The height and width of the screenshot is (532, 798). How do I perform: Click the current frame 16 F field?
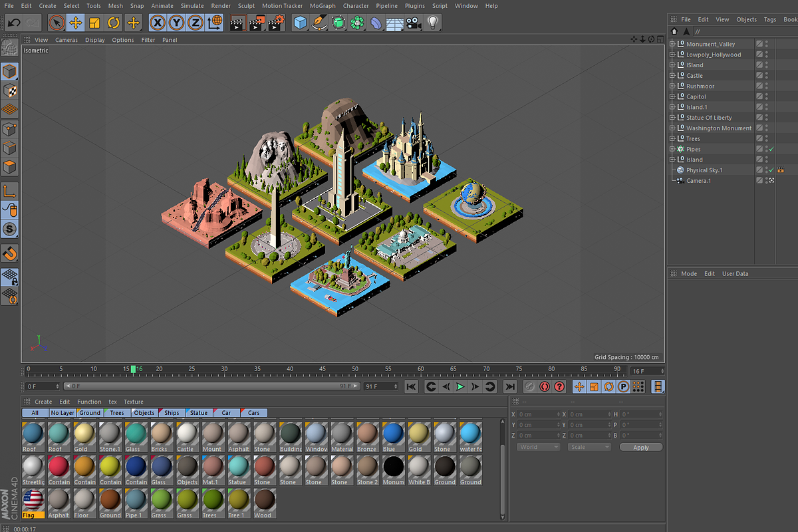pyautogui.click(x=647, y=371)
